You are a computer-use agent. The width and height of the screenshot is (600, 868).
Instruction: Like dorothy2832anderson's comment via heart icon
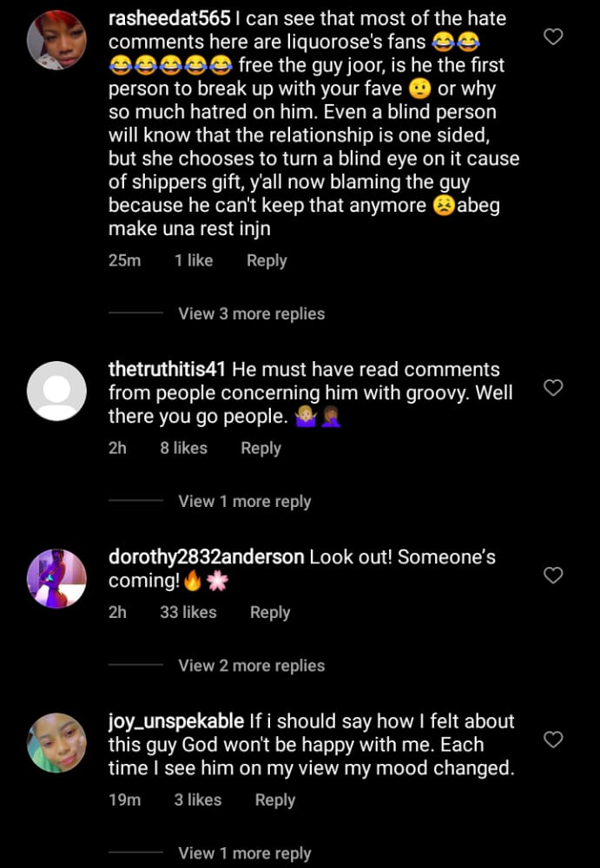553,575
